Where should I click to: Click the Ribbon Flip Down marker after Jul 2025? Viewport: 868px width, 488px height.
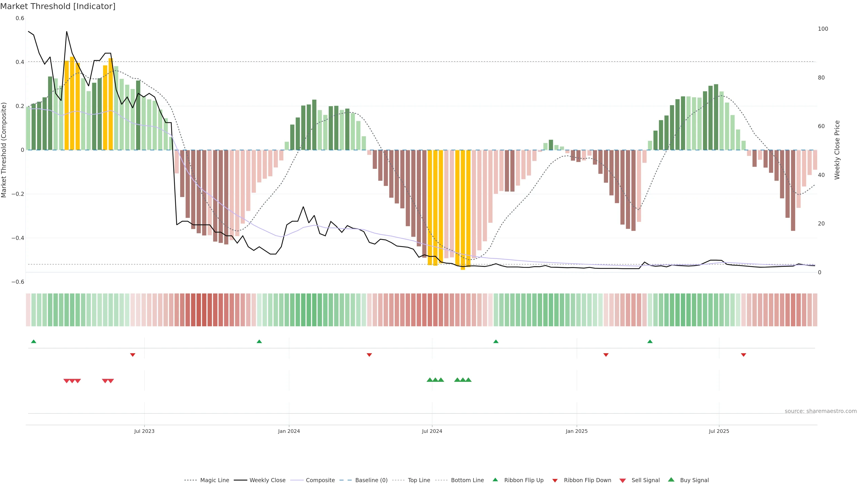coord(743,355)
